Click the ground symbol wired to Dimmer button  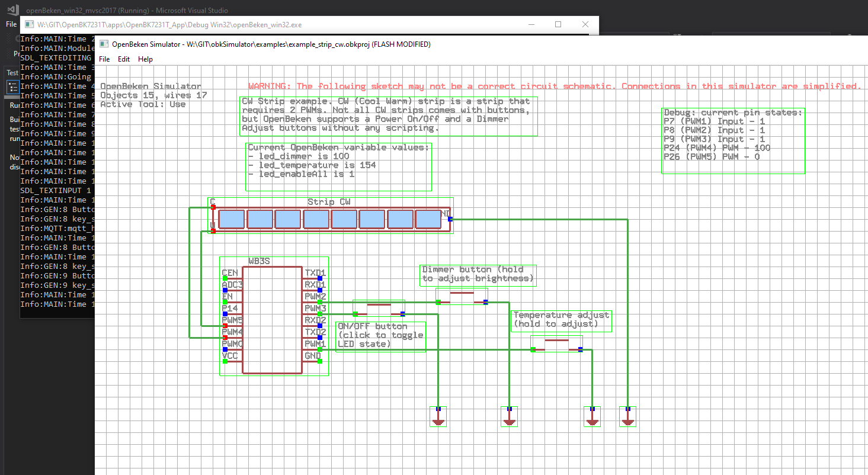point(509,416)
